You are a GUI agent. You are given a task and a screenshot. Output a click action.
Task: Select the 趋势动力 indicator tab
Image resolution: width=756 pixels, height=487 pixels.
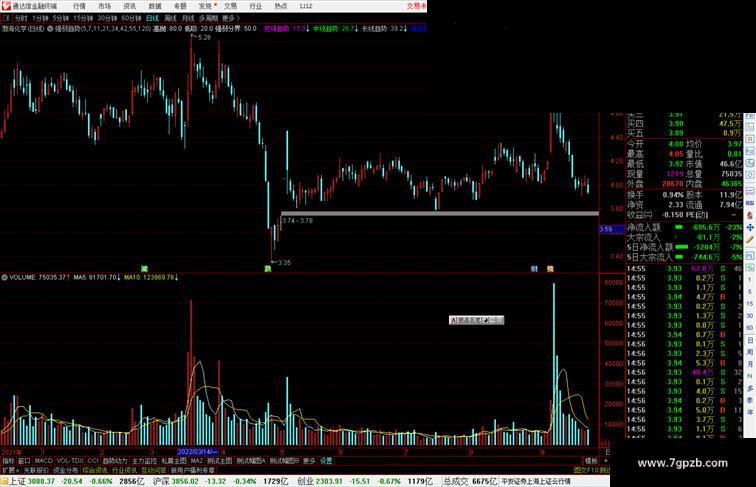click(x=115, y=461)
